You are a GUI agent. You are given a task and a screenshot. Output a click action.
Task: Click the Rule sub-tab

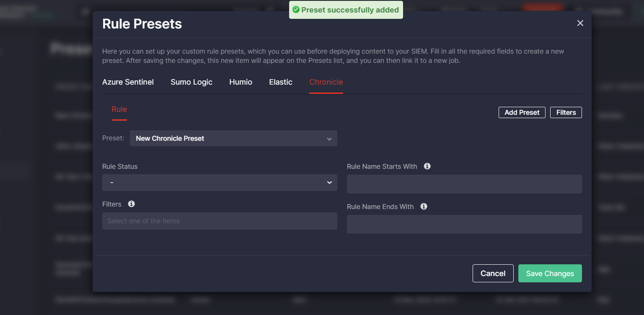[x=119, y=109]
